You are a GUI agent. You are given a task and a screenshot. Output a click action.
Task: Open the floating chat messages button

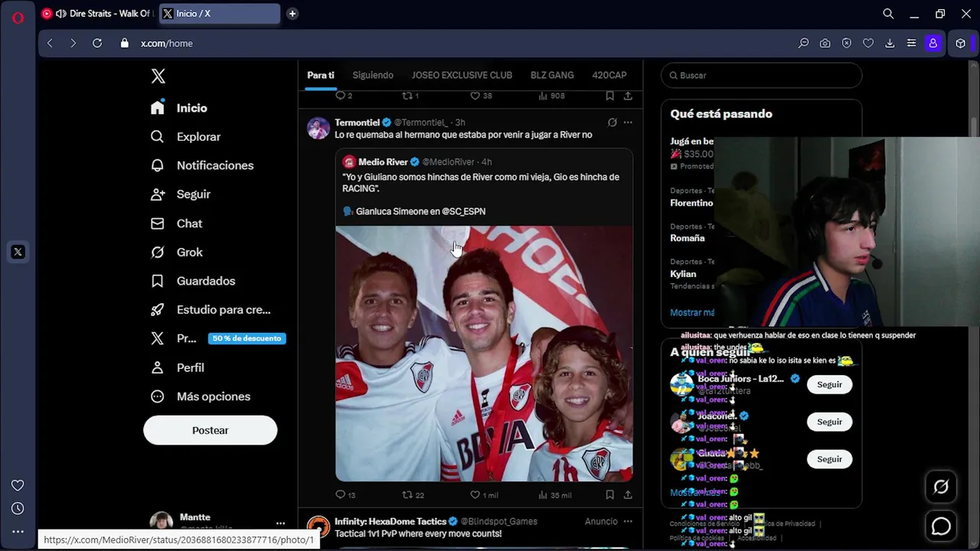coord(941,527)
